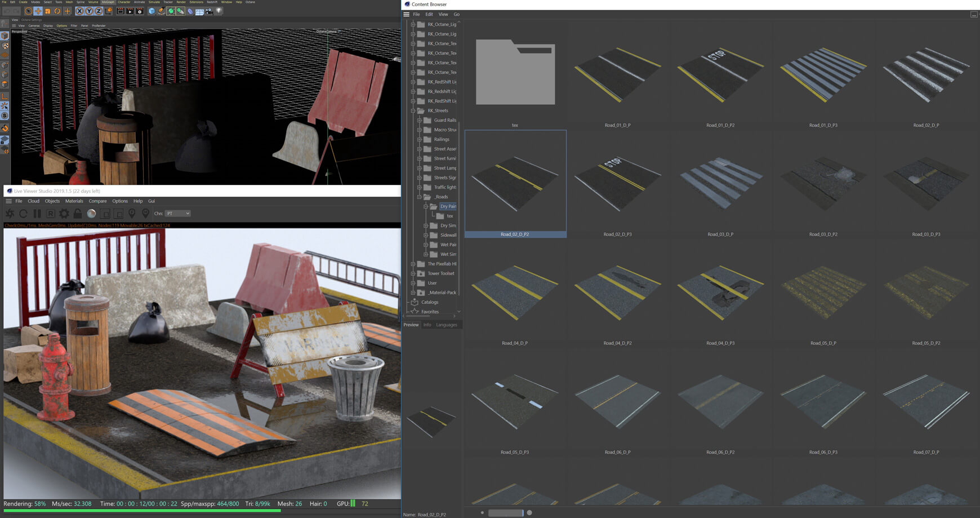
Task: Select the Live Selection tool
Action: (28, 11)
